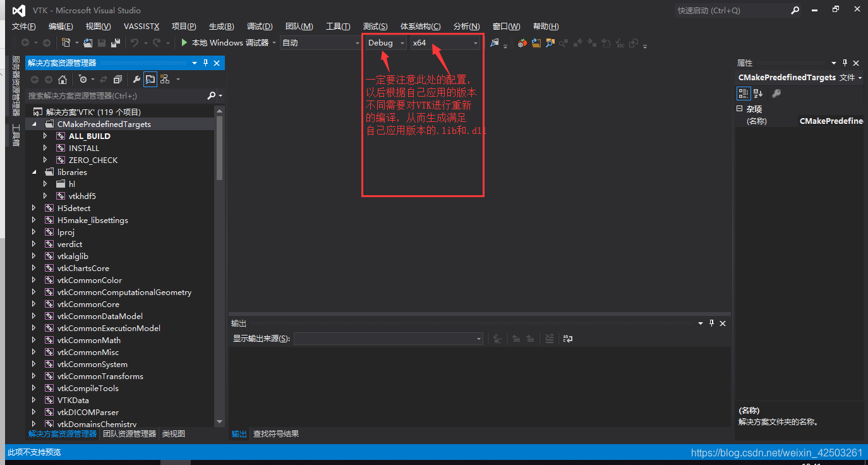This screenshot has height=465, width=868.
Task: Click VASSISTX find symbol magnifier icon
Action: pos(550,43)
